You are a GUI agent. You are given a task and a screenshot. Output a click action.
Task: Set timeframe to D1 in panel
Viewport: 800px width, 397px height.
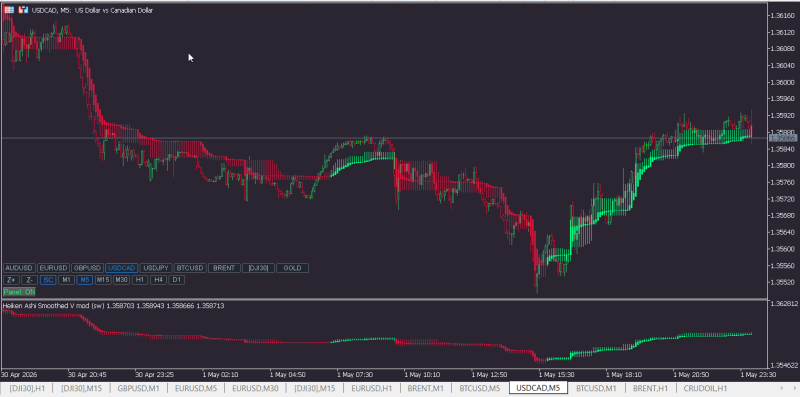click(x=176, y=280)
